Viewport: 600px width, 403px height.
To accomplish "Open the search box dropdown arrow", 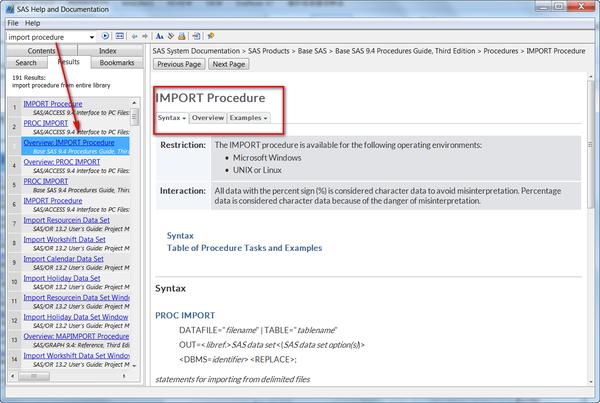I will 92,37.
